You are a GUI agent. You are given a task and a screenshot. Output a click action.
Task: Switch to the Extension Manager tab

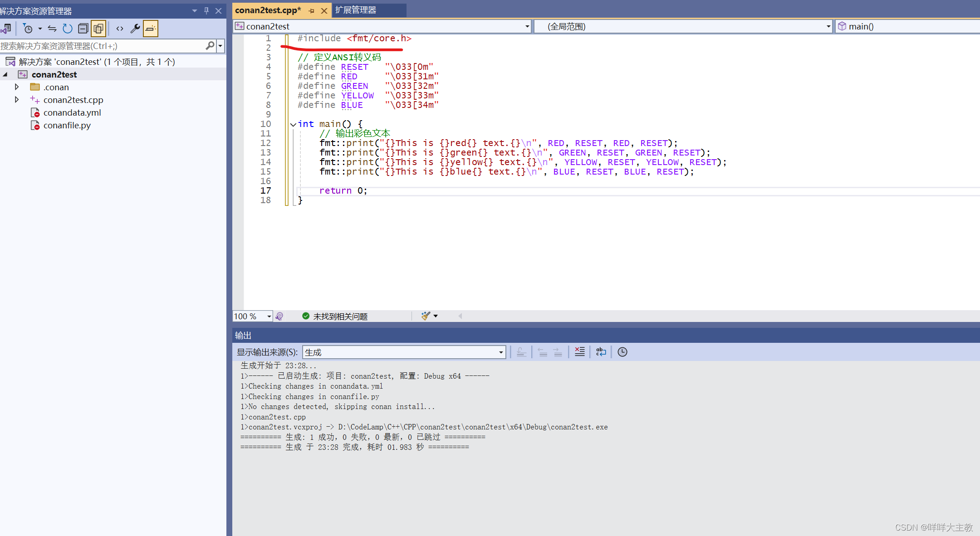[x=356, y=10]
